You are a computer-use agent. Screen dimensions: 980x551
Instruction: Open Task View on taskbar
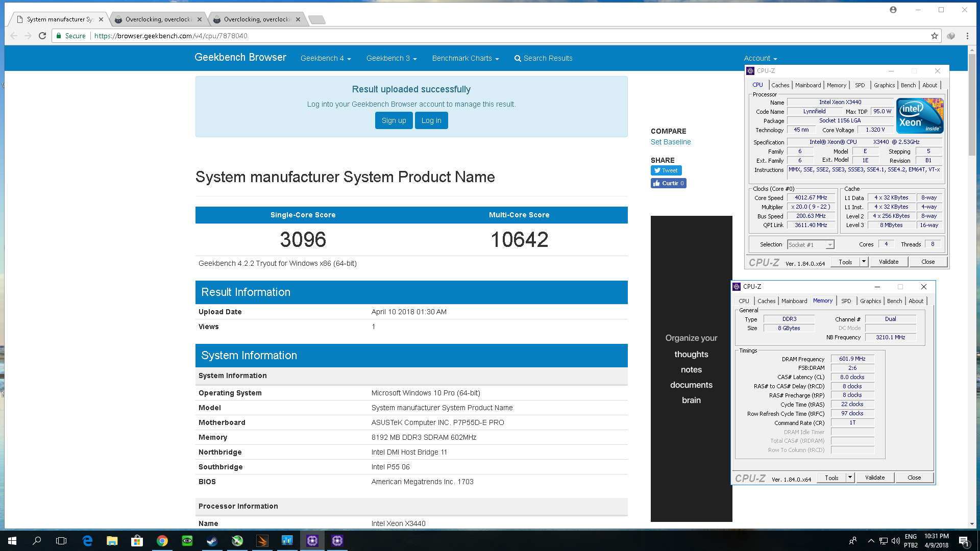(61, 541)
